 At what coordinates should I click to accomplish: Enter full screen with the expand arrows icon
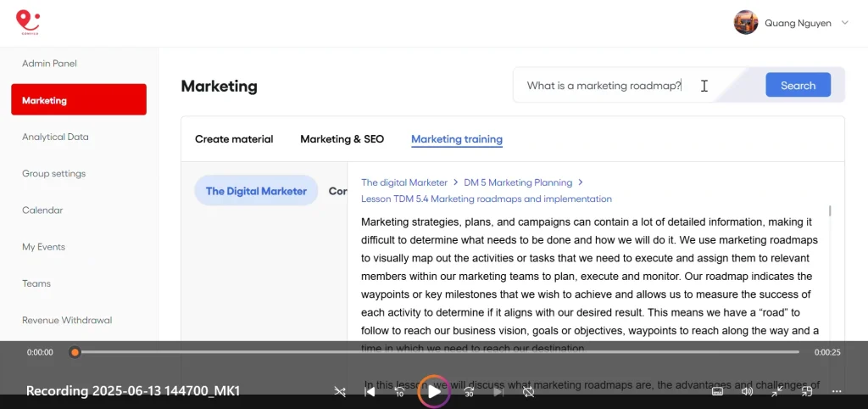pyautogui.click(x=776, y=391)
